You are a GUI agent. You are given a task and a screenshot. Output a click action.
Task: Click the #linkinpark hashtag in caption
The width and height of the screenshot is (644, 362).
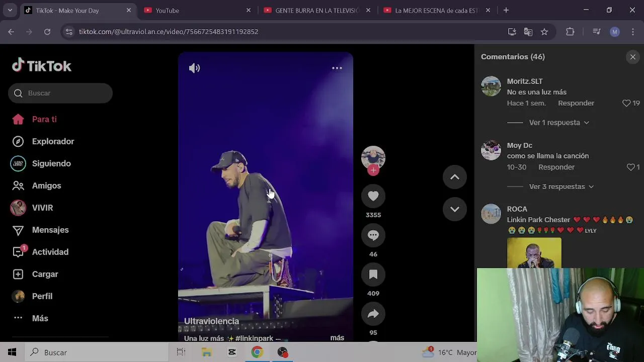254,338
